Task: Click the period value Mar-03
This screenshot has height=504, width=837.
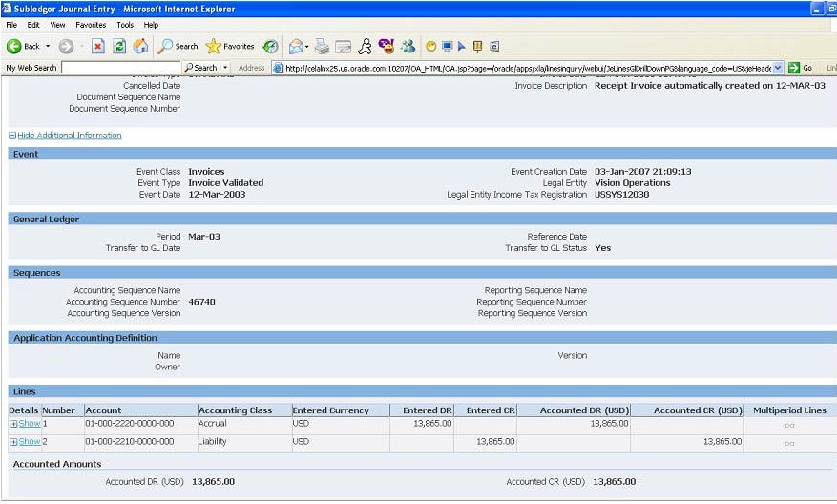Action: tap(204, 237)
